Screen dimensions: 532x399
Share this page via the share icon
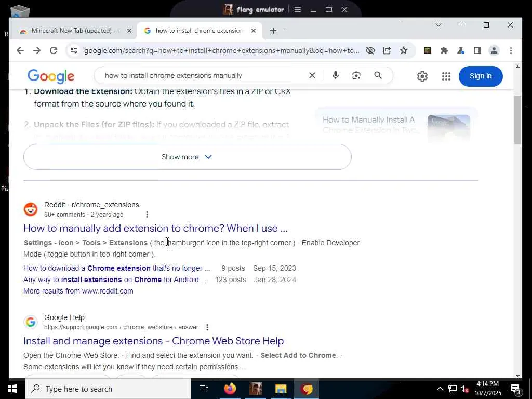pyautogui.click(x=387, y=50)
